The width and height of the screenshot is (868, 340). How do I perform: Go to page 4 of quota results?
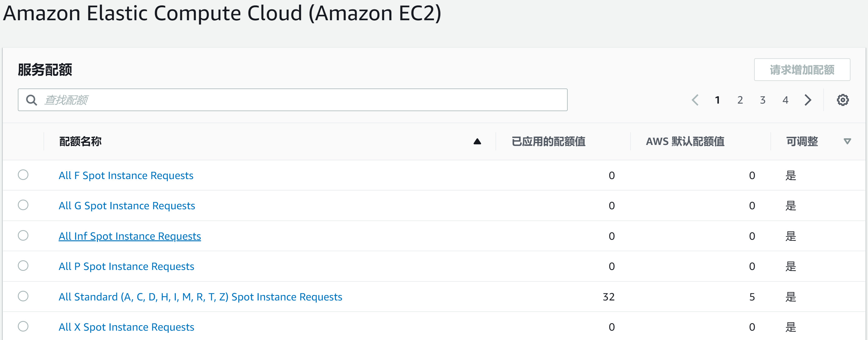click(x=785, y=100)
